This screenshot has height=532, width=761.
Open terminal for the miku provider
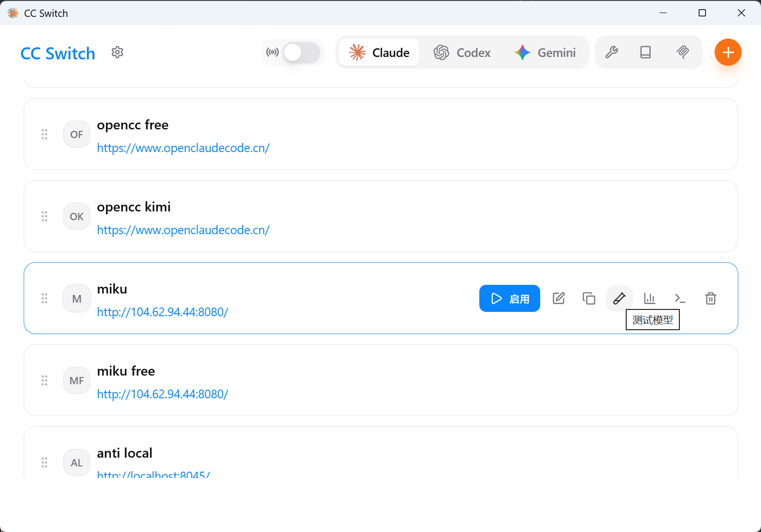(x=680, y=298)
